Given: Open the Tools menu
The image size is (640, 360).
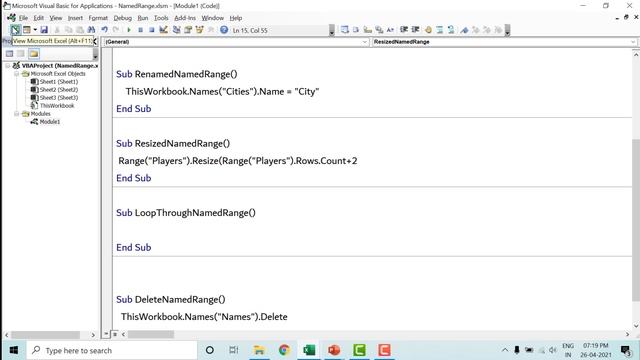Looking at the screenshot, I should tap(161, 18).
